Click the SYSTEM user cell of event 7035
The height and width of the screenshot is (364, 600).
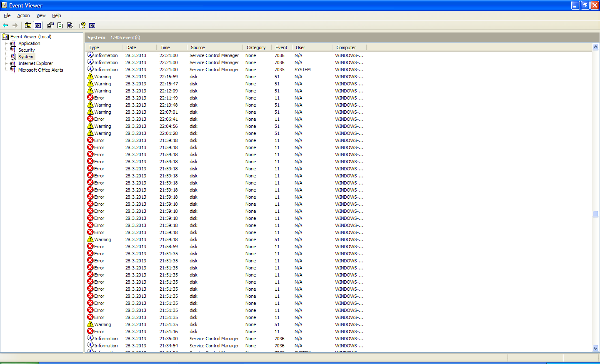pos(302,70)
